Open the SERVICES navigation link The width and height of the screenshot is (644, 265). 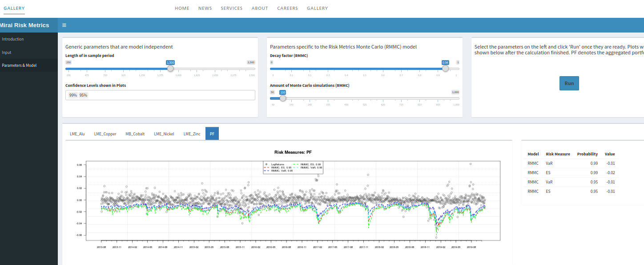(232, 8)
